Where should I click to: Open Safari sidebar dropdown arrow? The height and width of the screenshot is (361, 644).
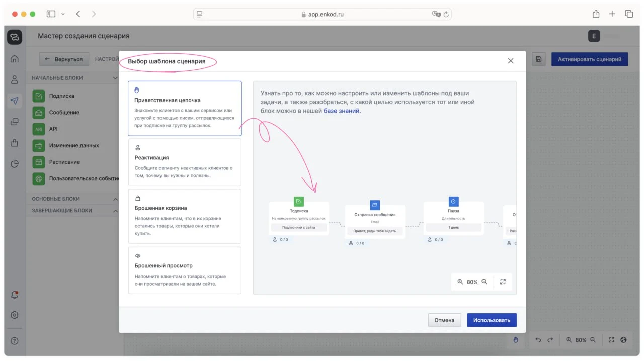coord(63,14)
